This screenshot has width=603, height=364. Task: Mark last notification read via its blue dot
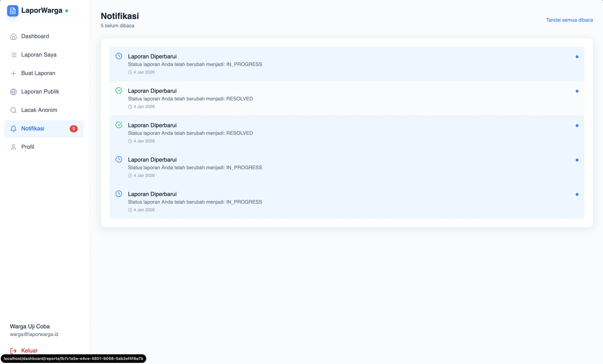[x=577, y=194]
